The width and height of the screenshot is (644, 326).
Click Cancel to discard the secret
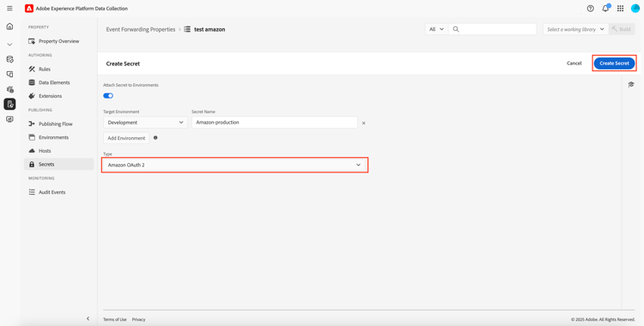click(574, 63)
